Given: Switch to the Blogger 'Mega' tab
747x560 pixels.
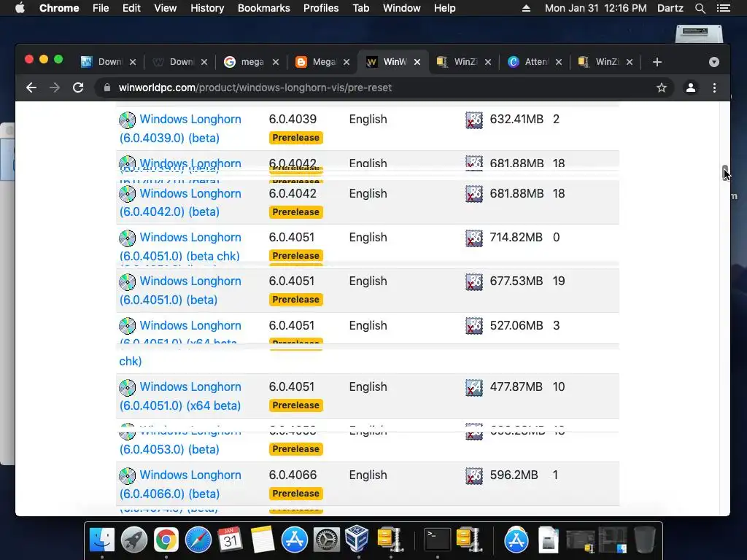Looking at the screenshot, I should point(323,62).
